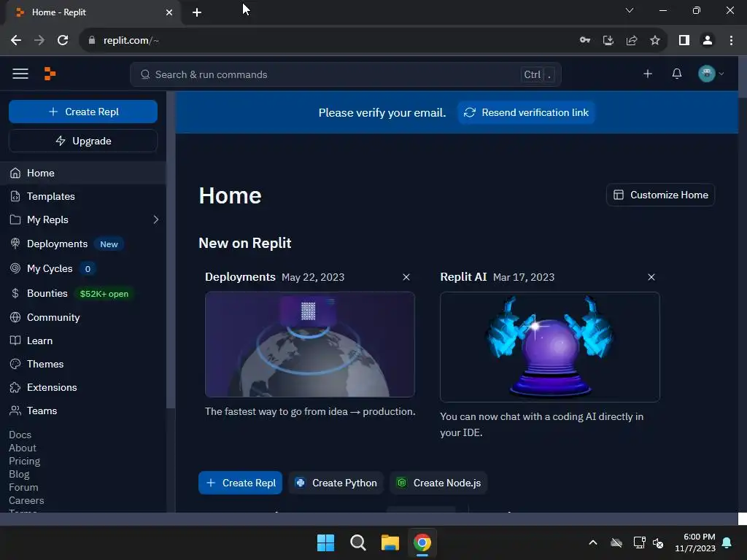Open Extensions in the sidebar
Image resolution: width=747 pixels, height=560 pixels.
click(83, 387)
